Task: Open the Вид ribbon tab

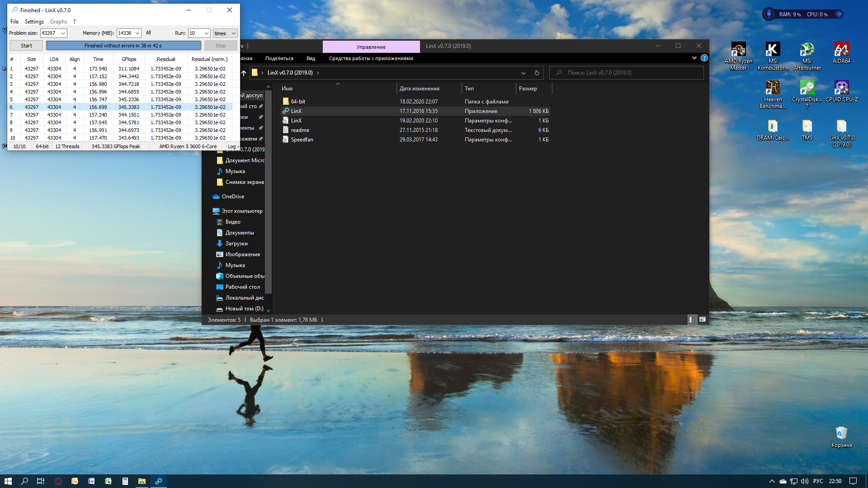Action: point(311,58)
